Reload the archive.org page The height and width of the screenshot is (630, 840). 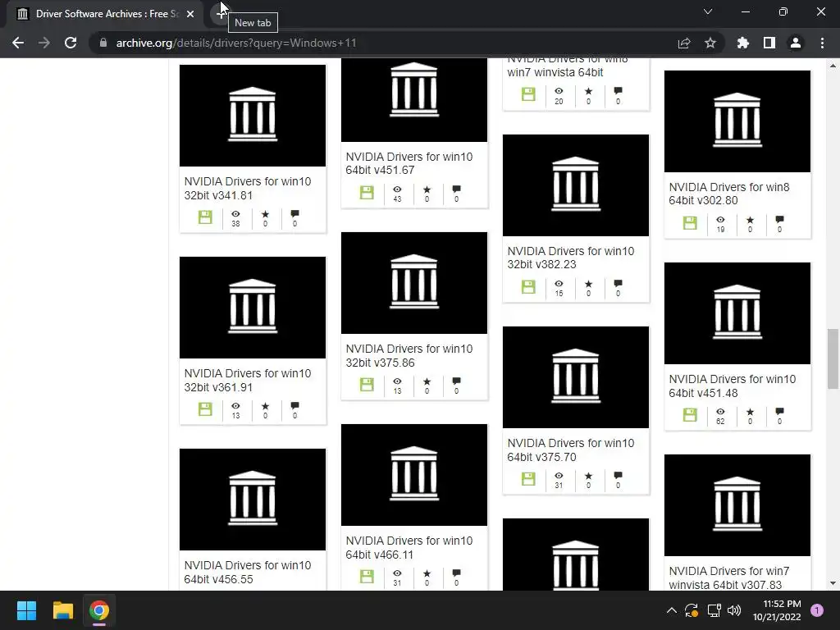coord(71,43)
